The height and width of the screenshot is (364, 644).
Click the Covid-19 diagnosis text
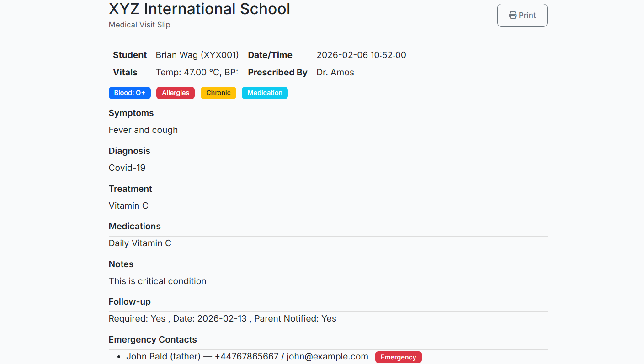coord(127,168)
